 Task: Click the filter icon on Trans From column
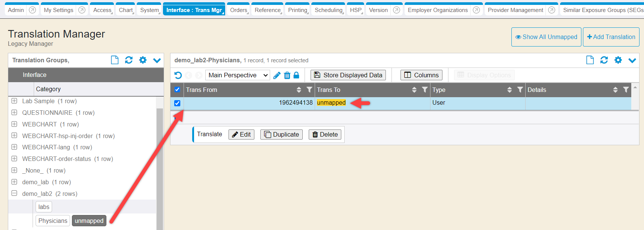point(309,90)
